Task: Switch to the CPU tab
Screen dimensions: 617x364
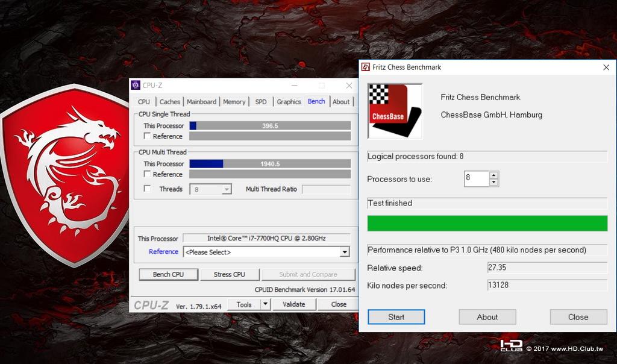Action: click(x=144, y=101)
